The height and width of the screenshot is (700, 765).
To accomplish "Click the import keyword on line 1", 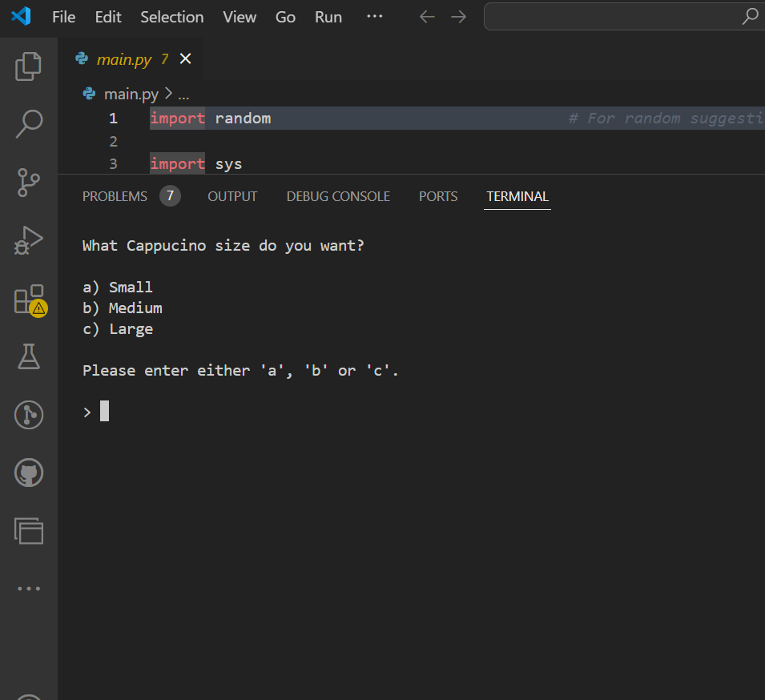I will (178, 119).
